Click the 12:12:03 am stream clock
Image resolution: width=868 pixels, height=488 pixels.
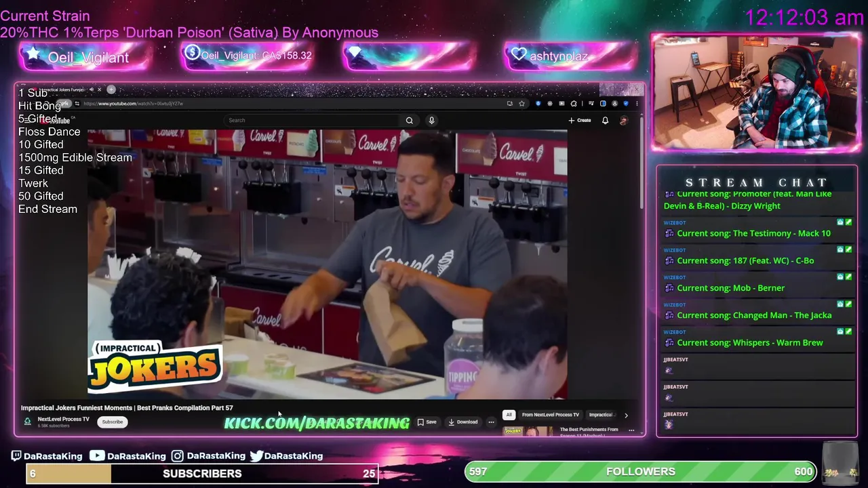point(804,17)
